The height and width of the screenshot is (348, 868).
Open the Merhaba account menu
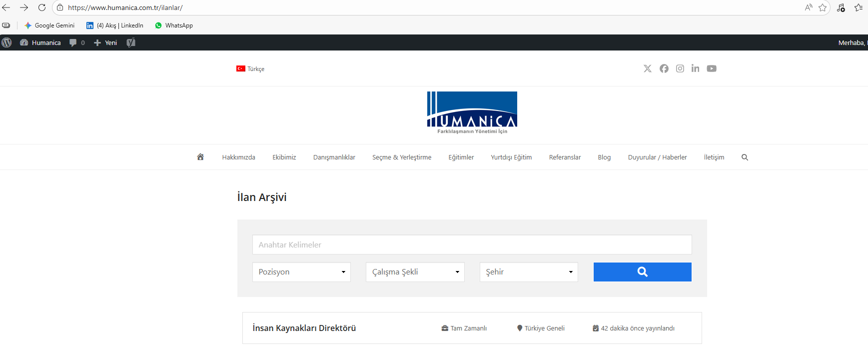[853, 42]
